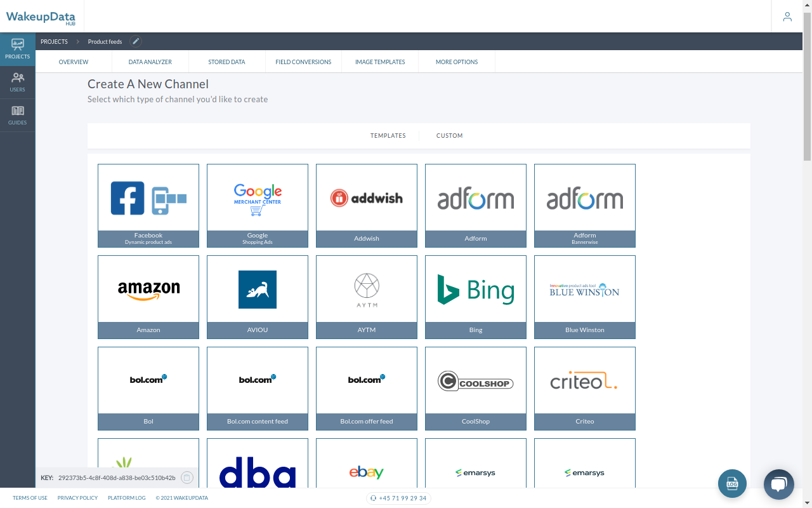
Task: Open the PLATFORM LOG link
Action: (x=126, y=498)
